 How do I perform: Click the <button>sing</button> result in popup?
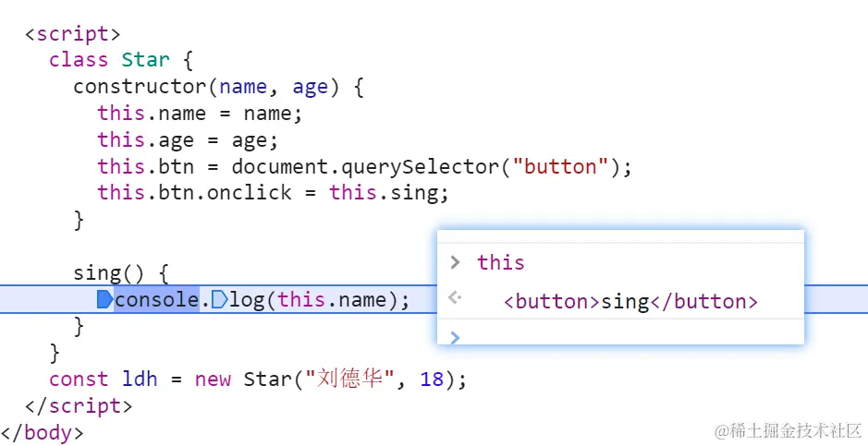coord(630,301)
